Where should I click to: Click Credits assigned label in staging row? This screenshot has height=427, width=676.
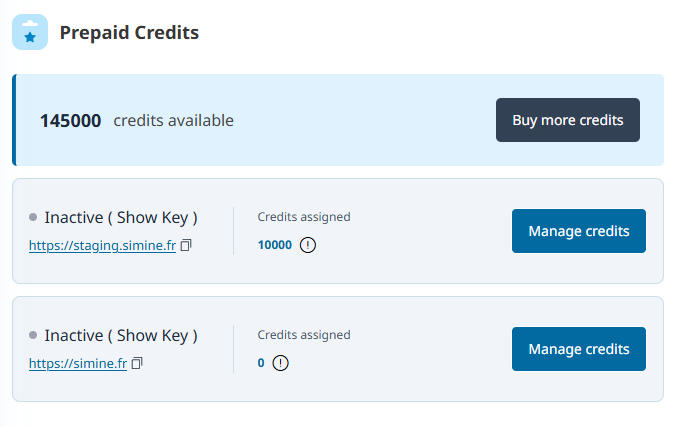[304, 217]
